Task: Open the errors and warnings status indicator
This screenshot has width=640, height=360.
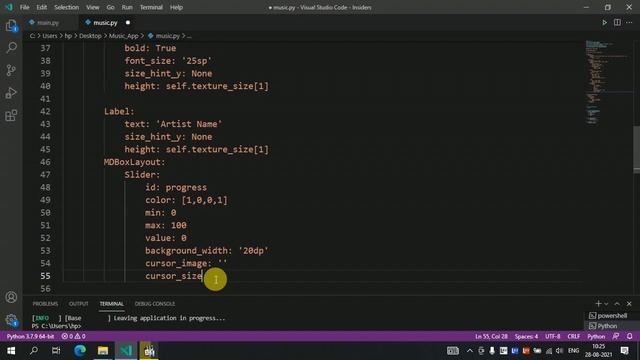Action: (x=73, y=336)
